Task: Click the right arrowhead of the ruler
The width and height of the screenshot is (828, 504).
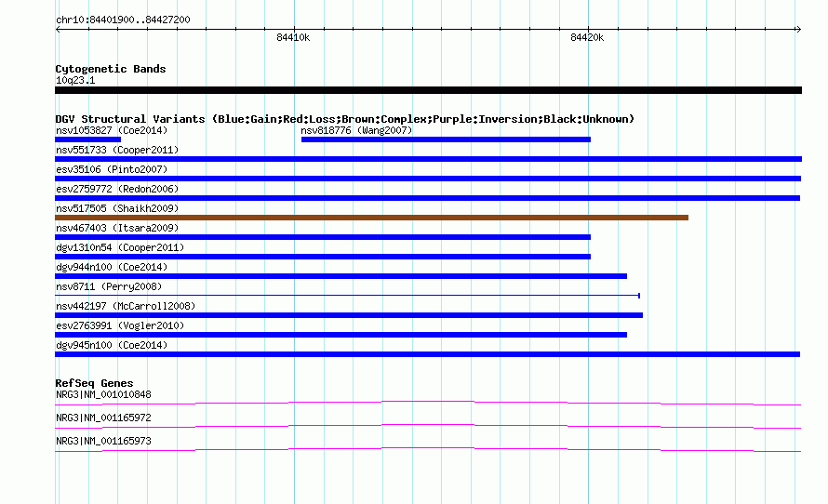Action: [x=798, y=30]
